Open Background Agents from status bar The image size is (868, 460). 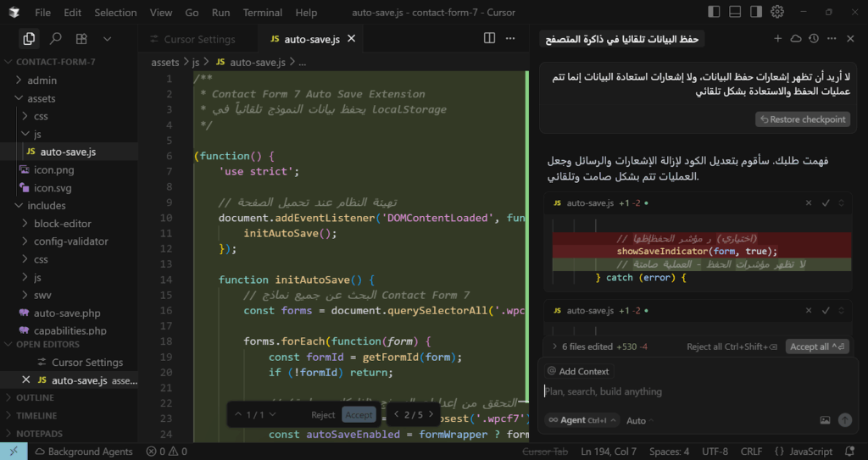pos(84,452)
